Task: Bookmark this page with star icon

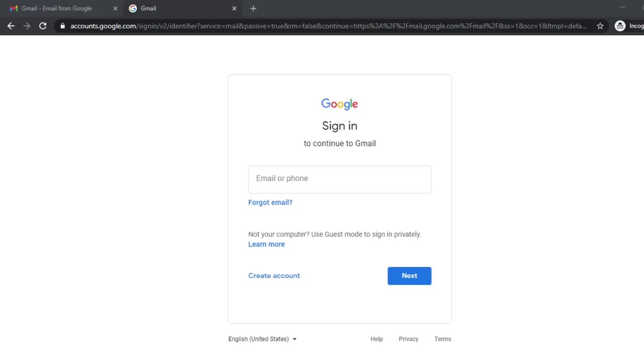Action: click(600, 26)
